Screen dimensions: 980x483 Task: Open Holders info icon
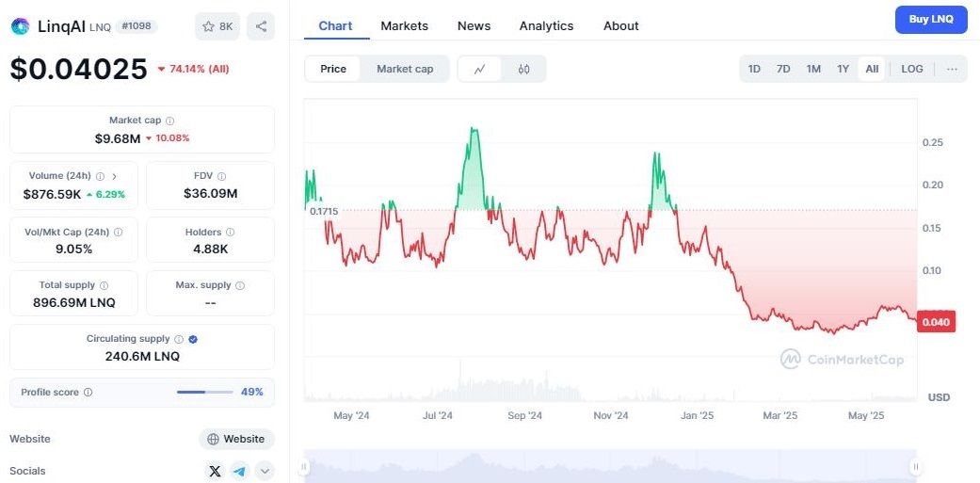tap(230, 232)
